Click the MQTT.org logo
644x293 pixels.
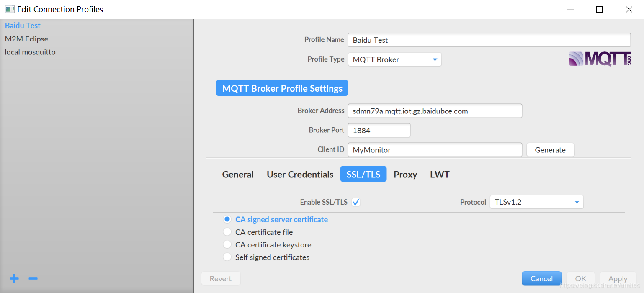(x=600, y=59)
